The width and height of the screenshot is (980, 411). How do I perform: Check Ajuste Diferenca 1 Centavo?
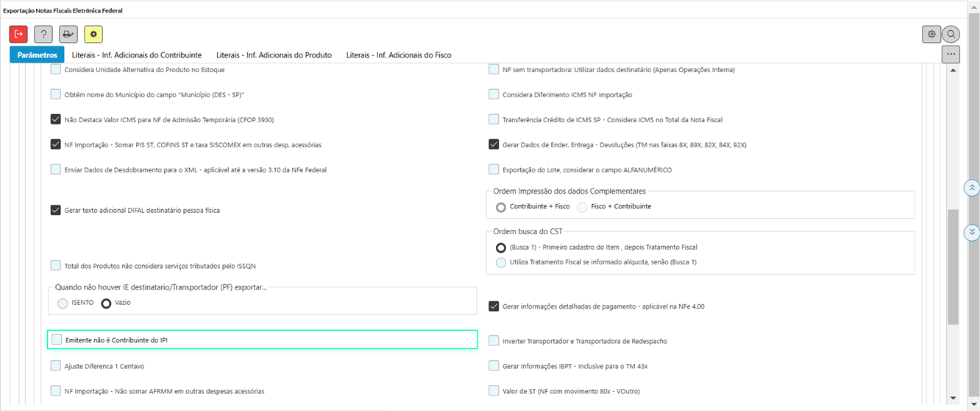(x=56, y=365)
